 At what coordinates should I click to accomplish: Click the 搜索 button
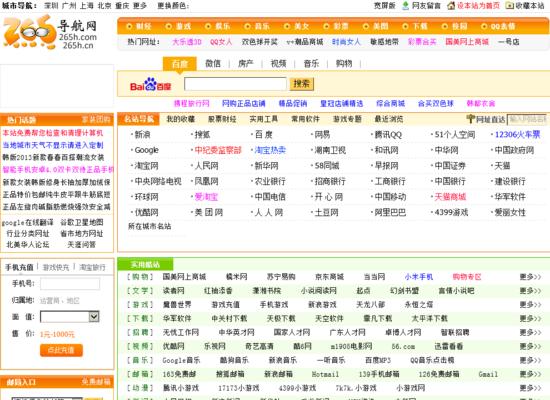tap(302, 84)
